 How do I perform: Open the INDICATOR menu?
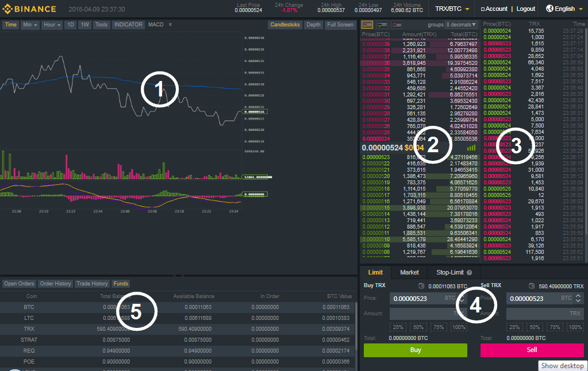[128, 24]
